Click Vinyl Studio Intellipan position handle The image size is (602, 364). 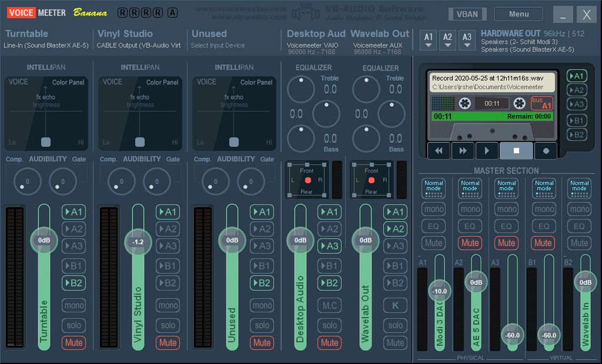pos(140,142)
